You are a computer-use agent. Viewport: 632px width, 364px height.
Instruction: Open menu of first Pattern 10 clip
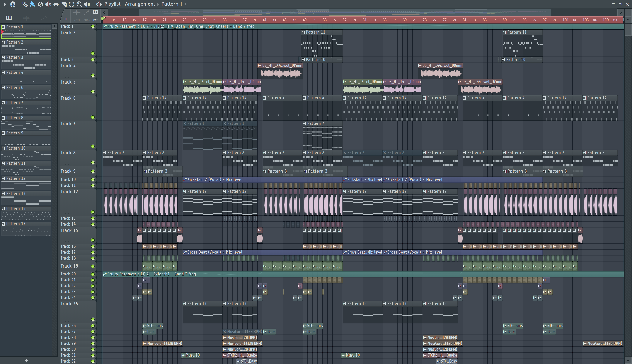[x=303, y=59]
